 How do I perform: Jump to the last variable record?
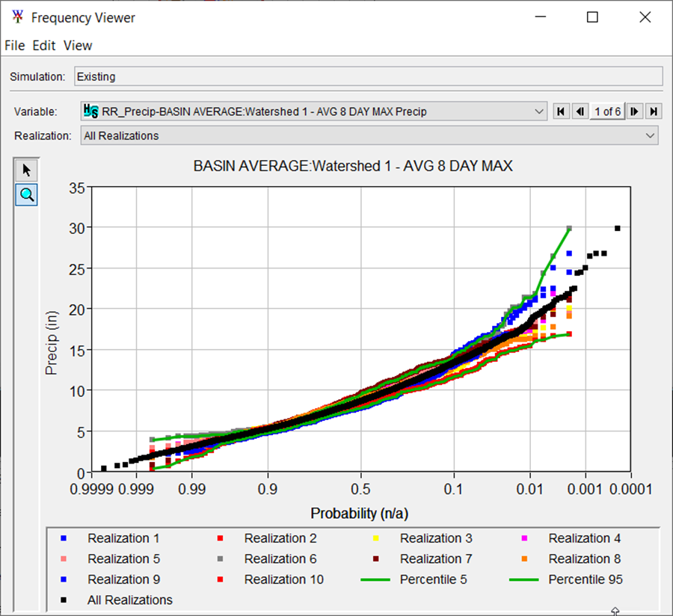click(652, 111)
